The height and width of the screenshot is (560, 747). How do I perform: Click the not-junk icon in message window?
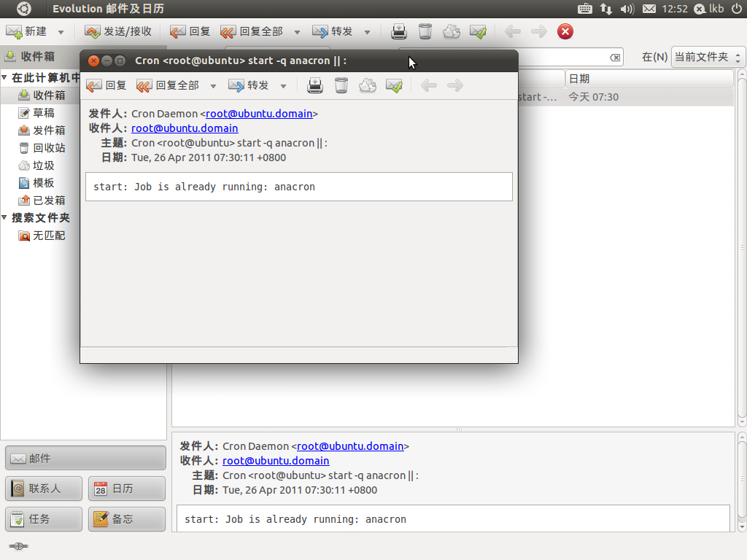394,86
